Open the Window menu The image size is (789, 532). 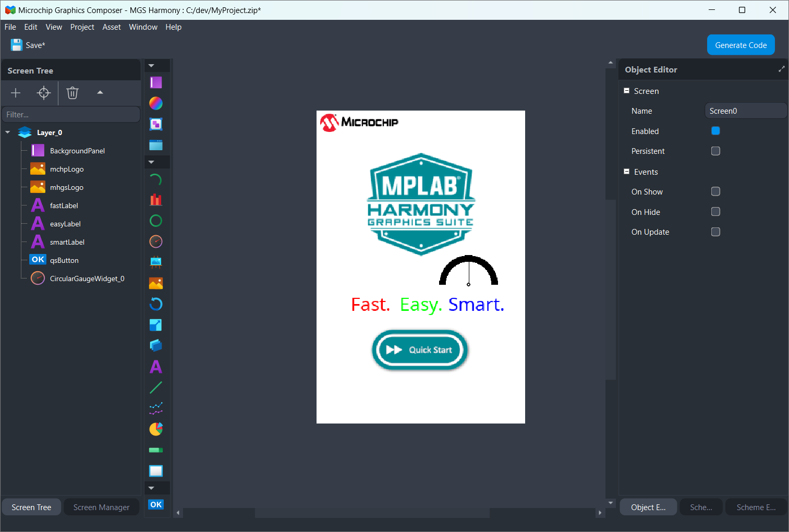tap(143, 27)
